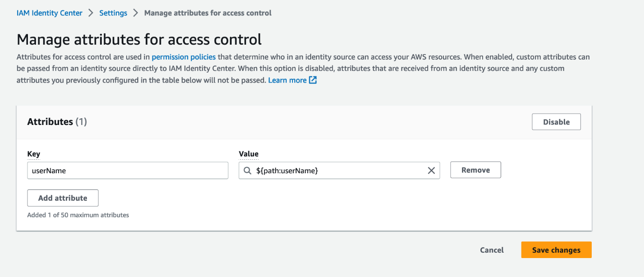This screenshot has width=644, height=277.
Task: Click the Value column header label
Action: pyautogui.click(x=248, y=154)
